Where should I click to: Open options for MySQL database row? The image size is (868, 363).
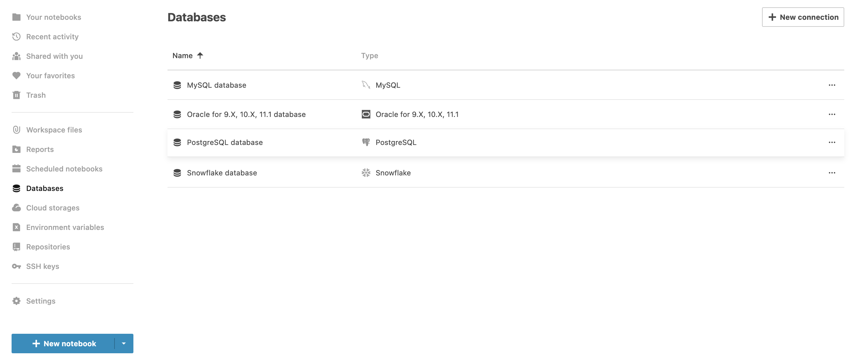[831, 85]
